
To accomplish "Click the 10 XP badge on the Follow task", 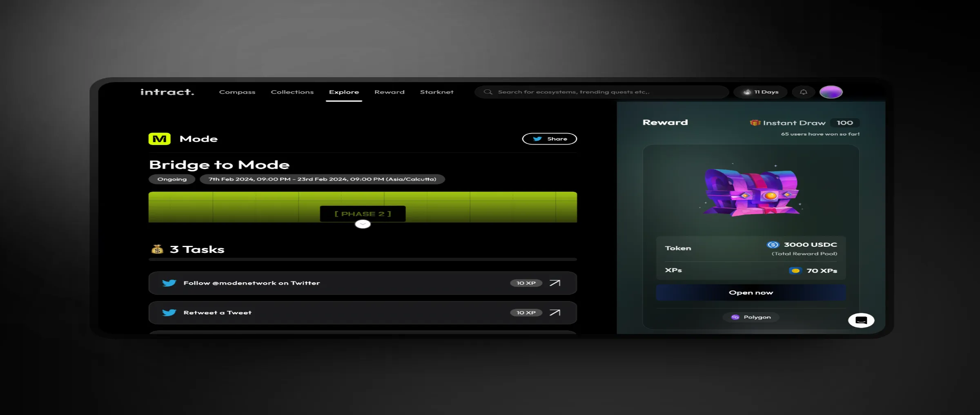I will tap(526, 283).
